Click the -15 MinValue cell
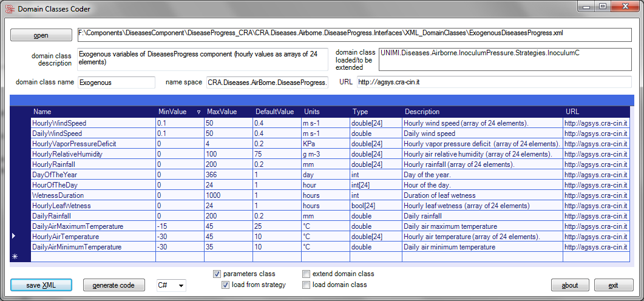The height and width of the screenshot is (301, 644). tap(180, 226)
